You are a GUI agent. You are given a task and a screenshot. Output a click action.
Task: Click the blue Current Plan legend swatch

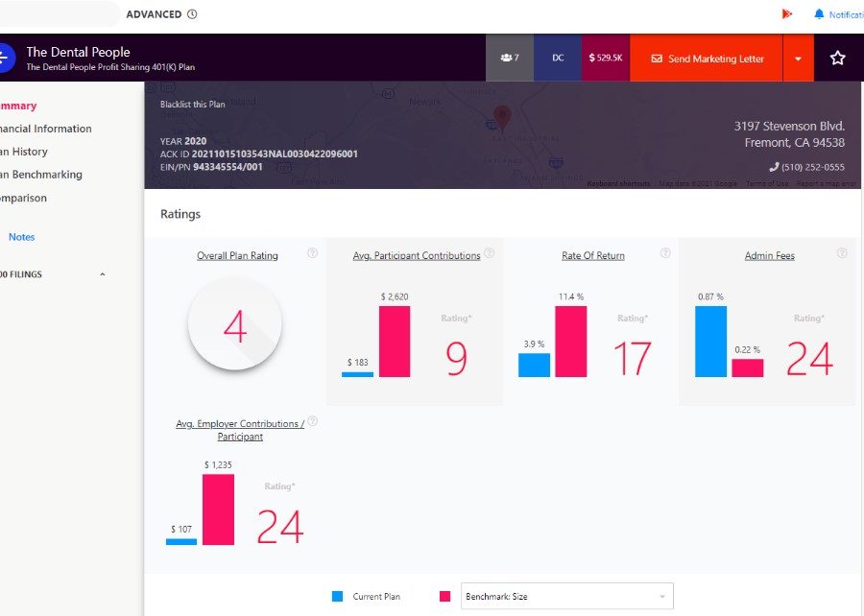[x=337, y=597]
